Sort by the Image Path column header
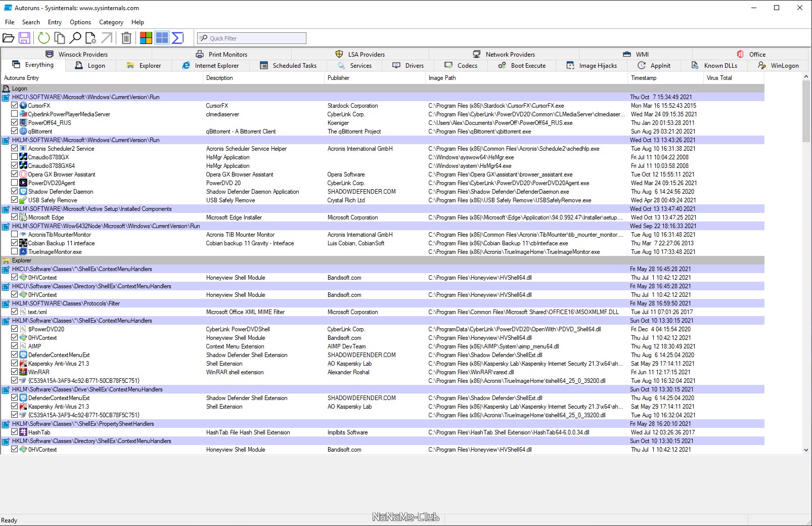 point(526,78)
